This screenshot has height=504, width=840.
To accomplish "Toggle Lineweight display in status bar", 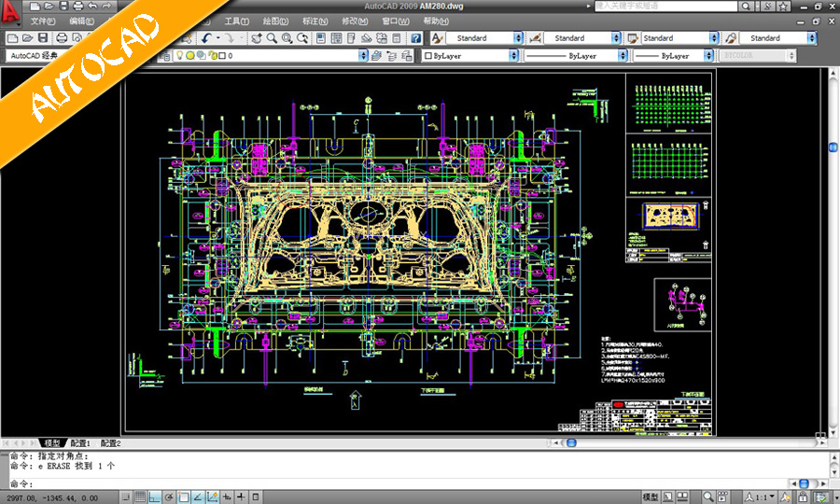I will coord(241,497).
